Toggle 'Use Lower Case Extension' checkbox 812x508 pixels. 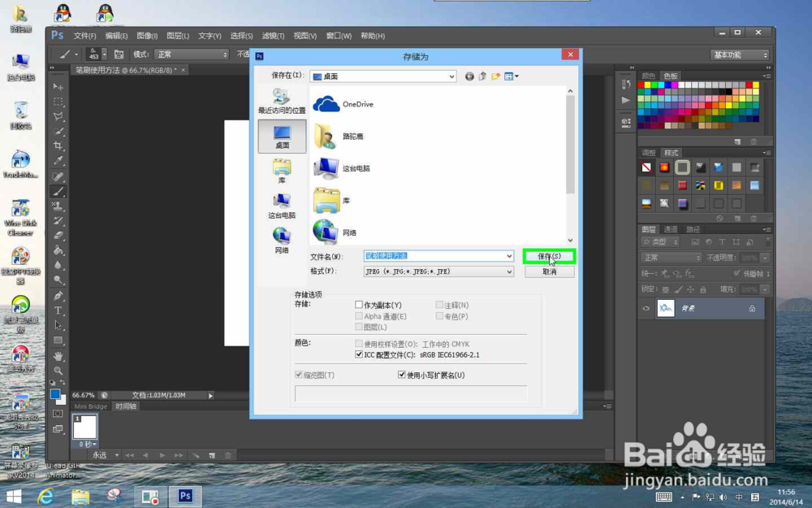pos(401,375)
